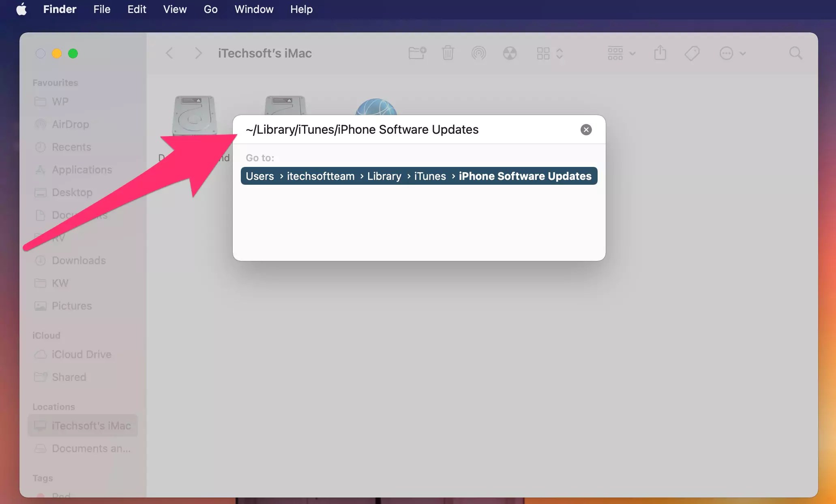Switch to icon view using grid icon
836x504 pixels.
543,53
